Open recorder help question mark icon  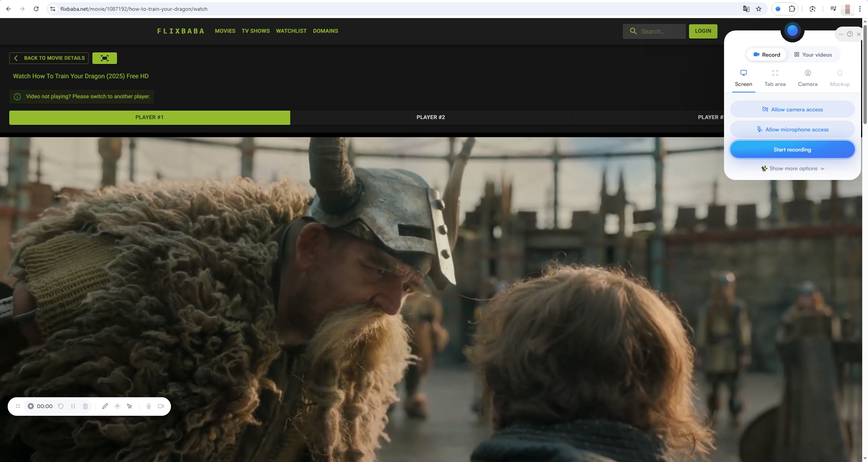tap(850, 34)
